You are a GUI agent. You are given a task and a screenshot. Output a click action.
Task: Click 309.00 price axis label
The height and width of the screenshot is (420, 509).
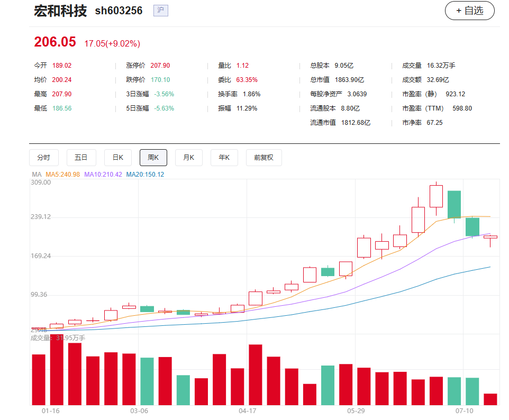(41, 182)
